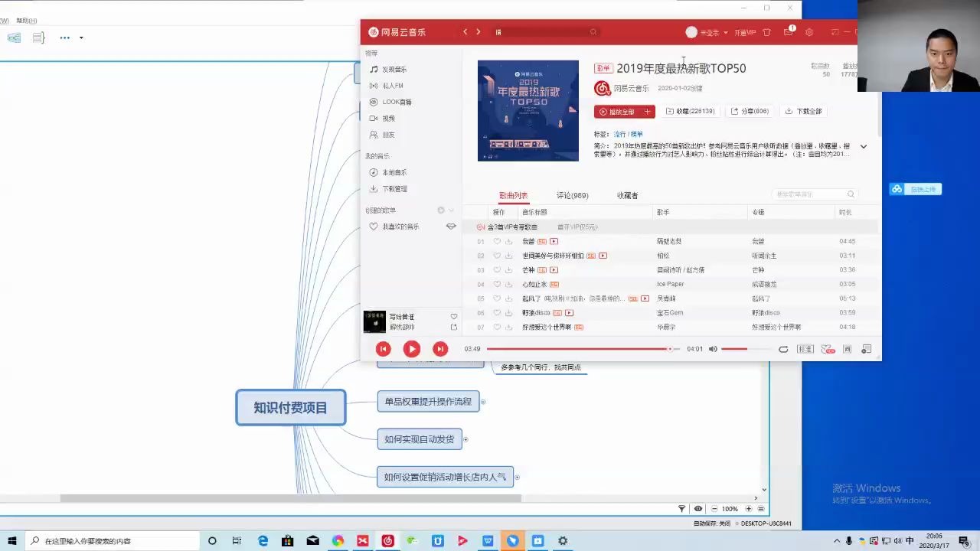
Task: Like the song 芒种
Action: [x=497, y=270]
